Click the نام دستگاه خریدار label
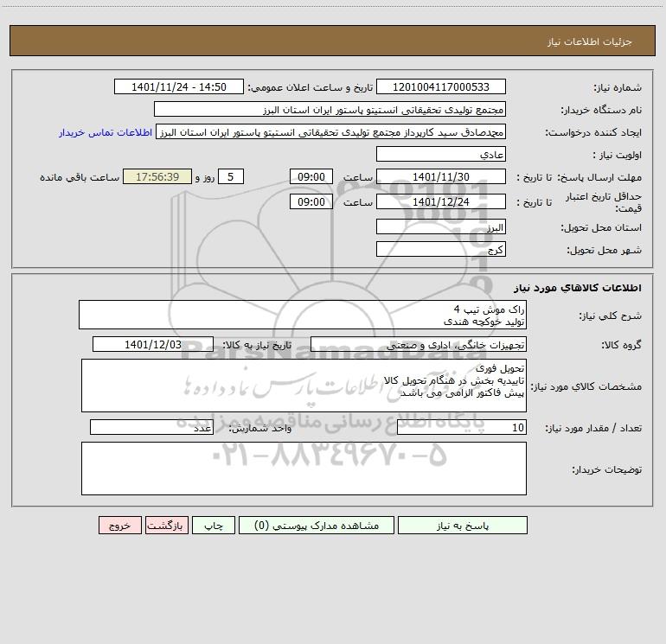This screenshot has height=644, width=666. 601,111
